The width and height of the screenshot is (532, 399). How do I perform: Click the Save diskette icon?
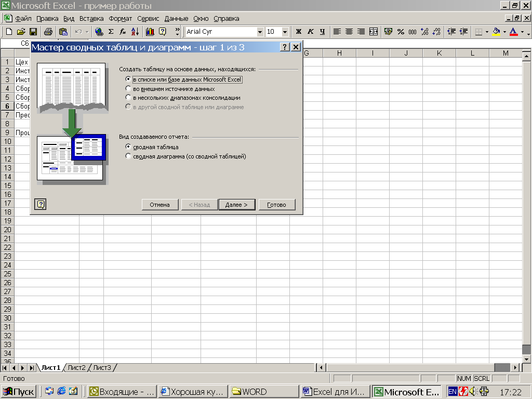33,32
